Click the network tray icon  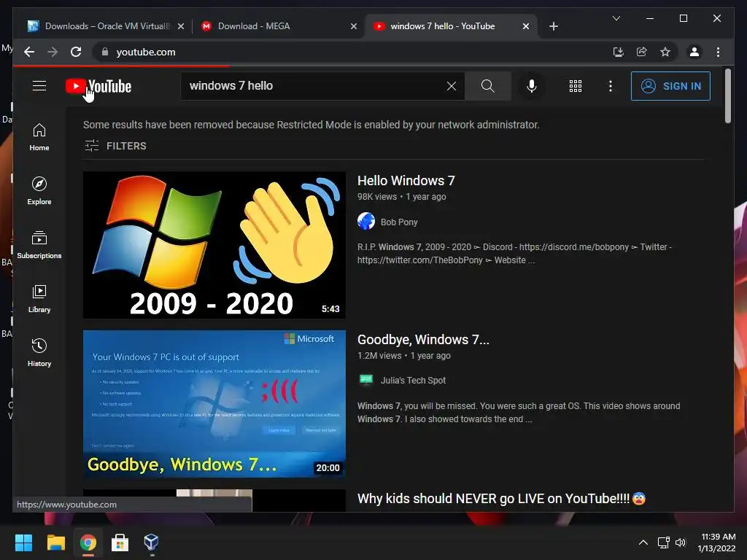coord(664,542)
